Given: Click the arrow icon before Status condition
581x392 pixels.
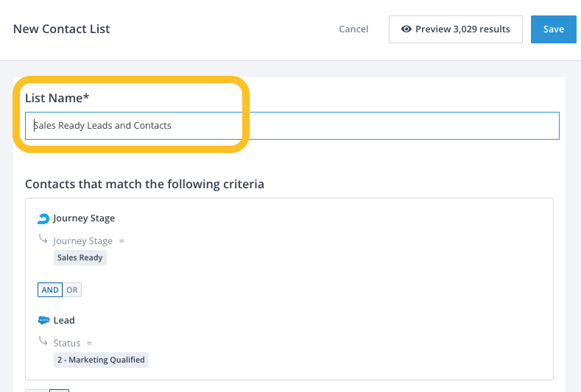Looking at the screenshot, I should tap(43, 342).
